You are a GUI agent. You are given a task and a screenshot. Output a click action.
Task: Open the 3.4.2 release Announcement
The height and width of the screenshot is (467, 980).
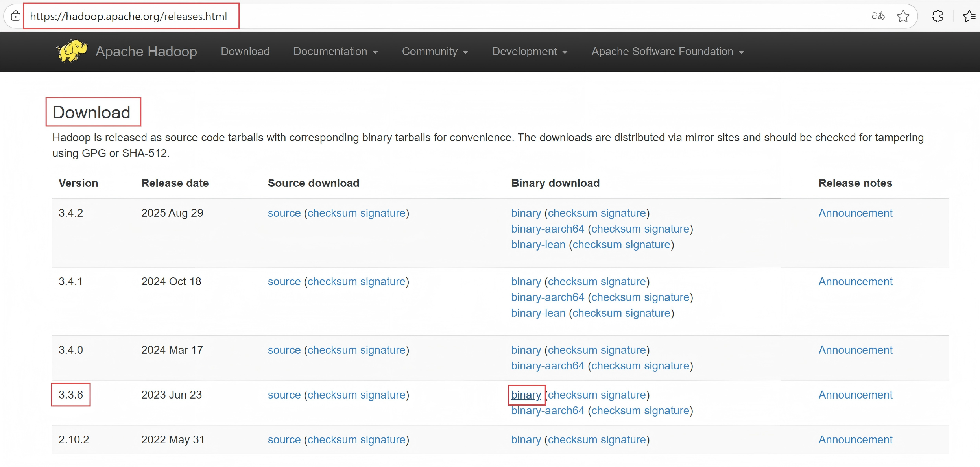point(855,213)
